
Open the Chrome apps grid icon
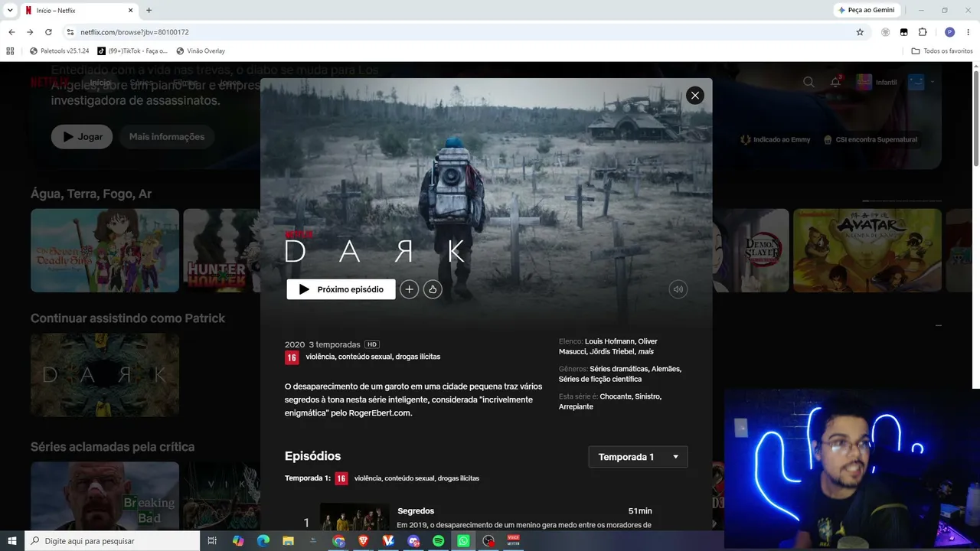[x=10, y=51]
